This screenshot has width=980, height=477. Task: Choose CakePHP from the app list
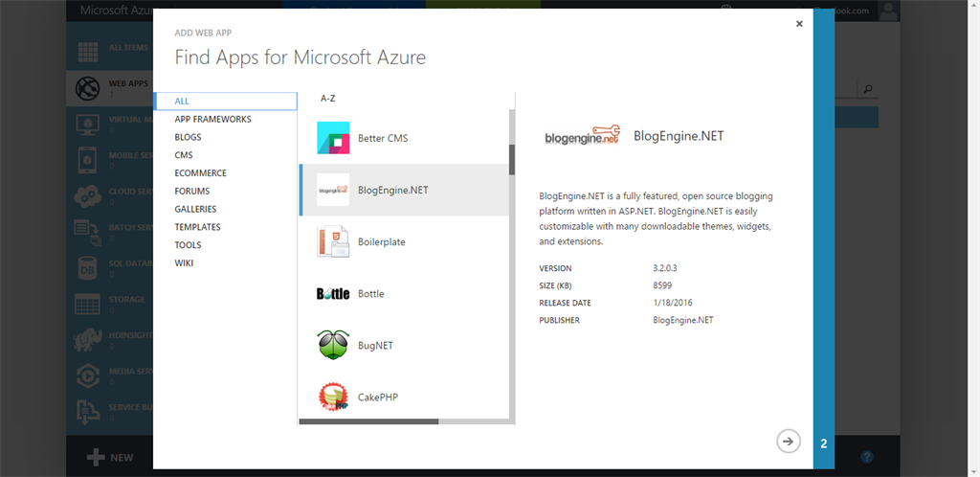[404, 397]
